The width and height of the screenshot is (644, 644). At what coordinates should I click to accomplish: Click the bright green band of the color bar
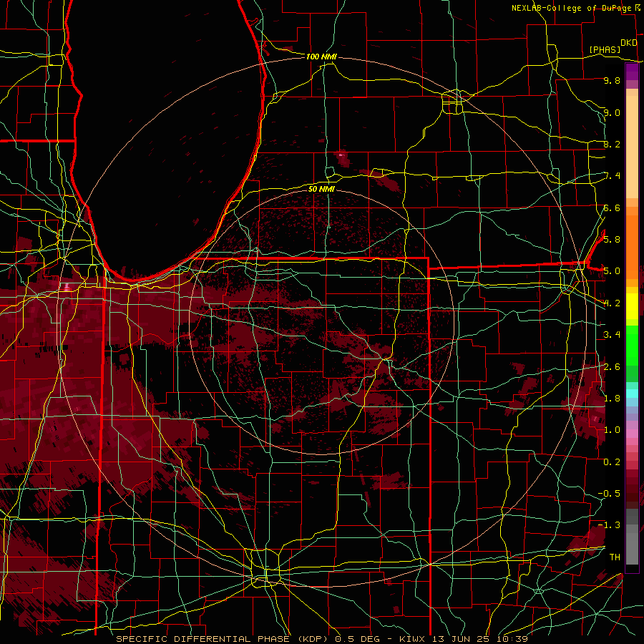tap(632, 345)
